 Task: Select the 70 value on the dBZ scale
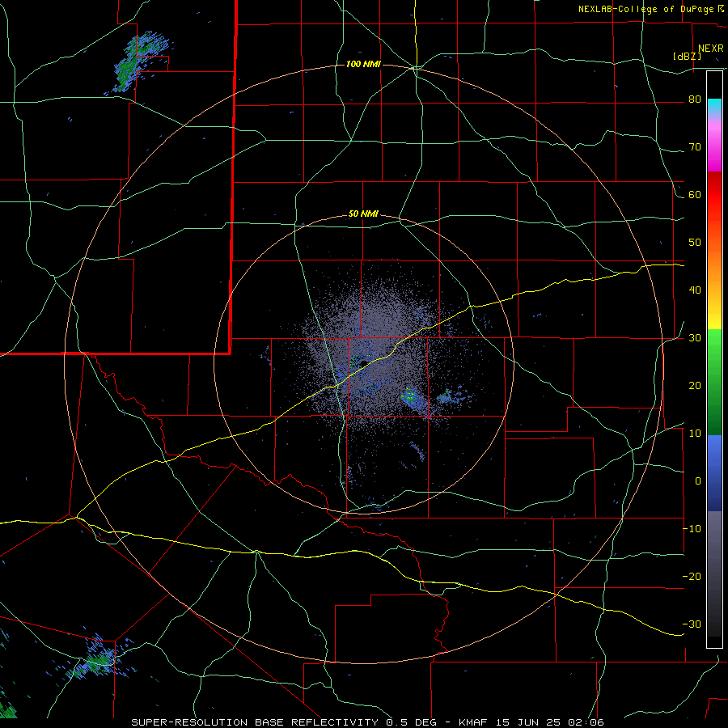click(x=695, y=147)
